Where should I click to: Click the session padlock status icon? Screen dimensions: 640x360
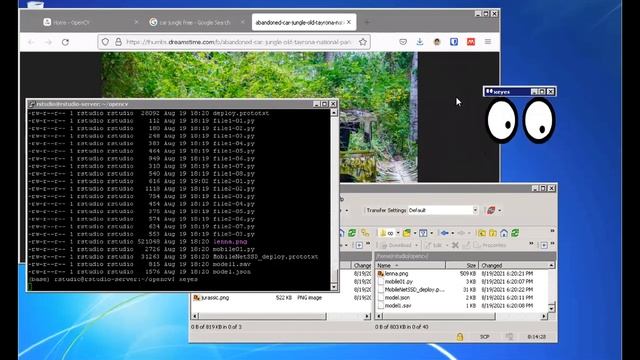point(460,337)
